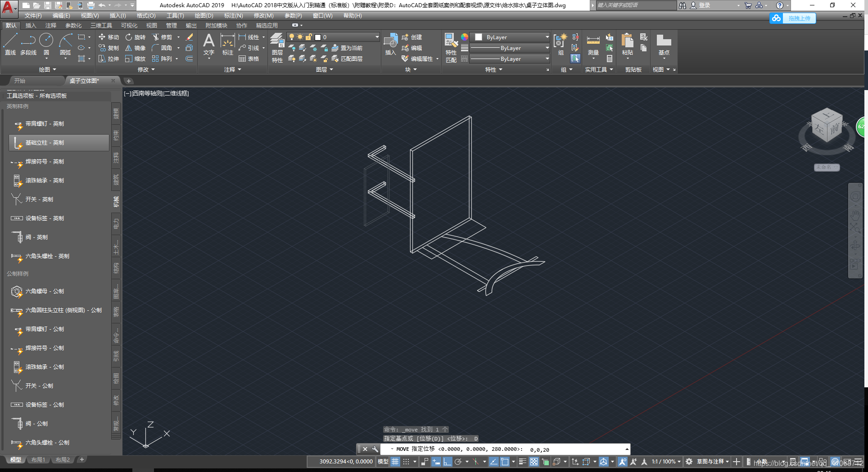Click the Table (表格) annotation tool
This screenshot has width=868, height=472.
249,59
